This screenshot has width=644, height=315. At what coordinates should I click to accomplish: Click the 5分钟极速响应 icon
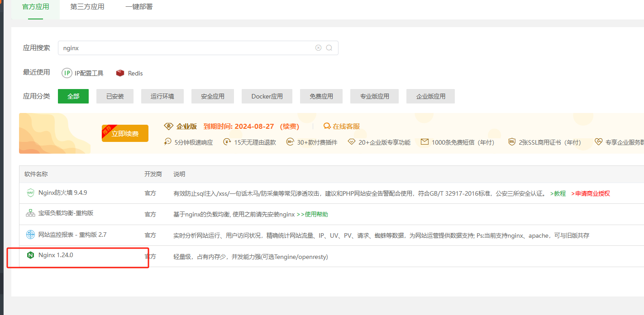pos(168,142)
